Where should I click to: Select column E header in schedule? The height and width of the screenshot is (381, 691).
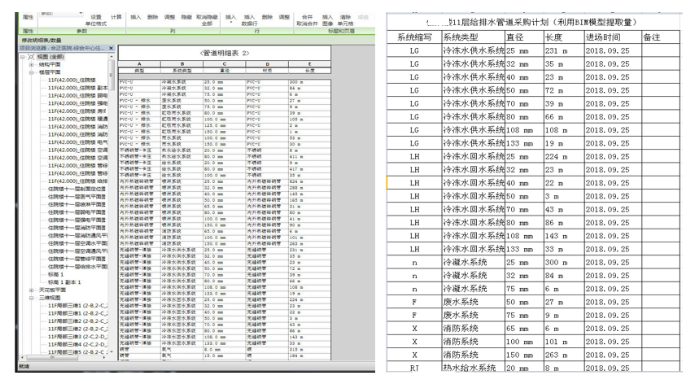(309, 64)
